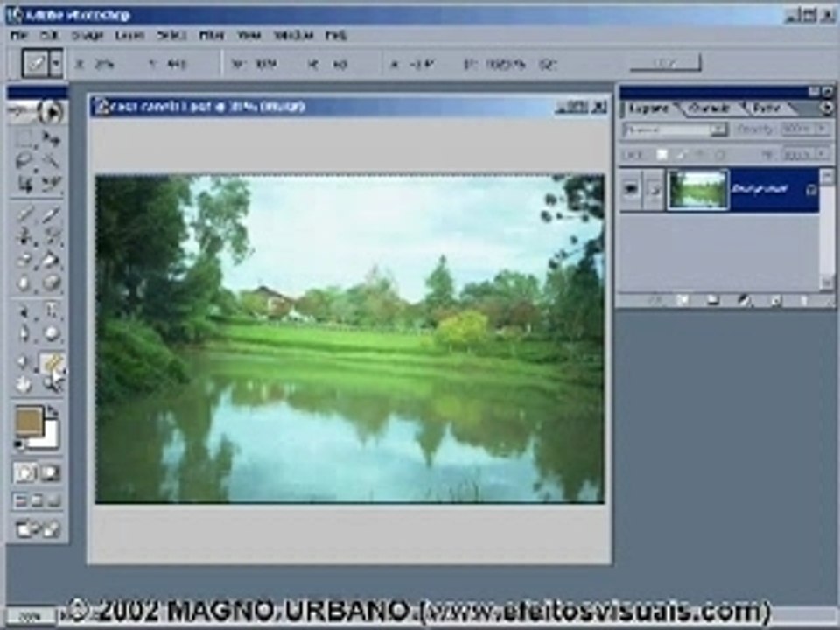
Task: Add a layer style in Layers panel
Action: pos(655,300)
